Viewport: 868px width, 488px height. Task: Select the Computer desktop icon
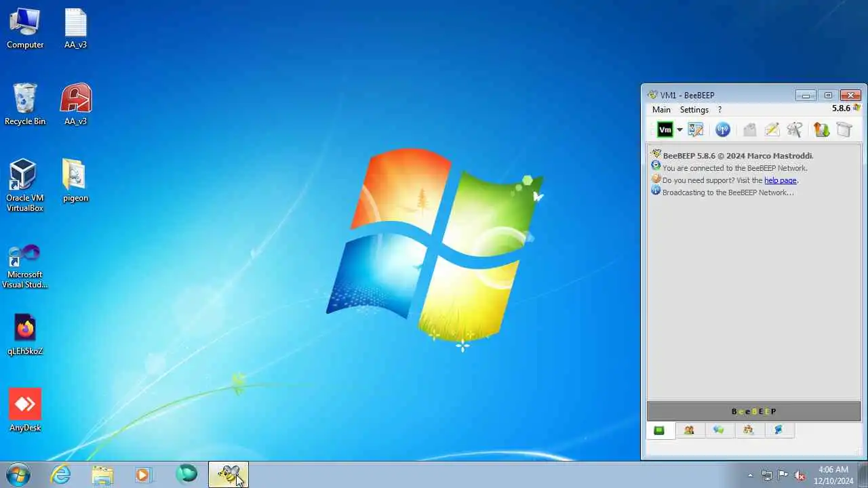pos(25,28)
